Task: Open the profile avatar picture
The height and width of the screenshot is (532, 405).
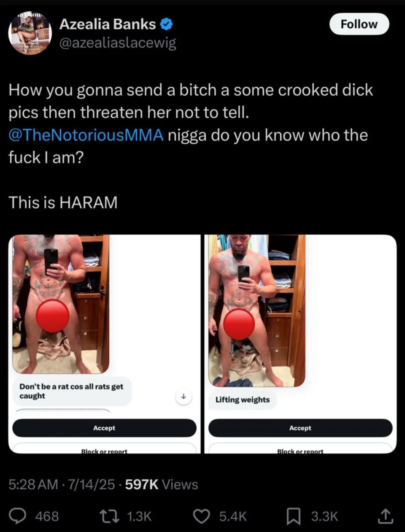Action: click(30, 33)
